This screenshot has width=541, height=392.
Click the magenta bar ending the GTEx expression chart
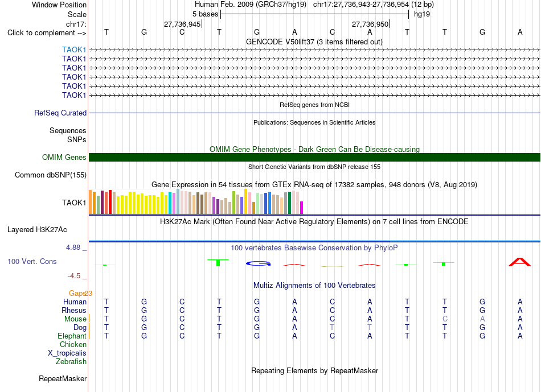(x=301, y=208)
